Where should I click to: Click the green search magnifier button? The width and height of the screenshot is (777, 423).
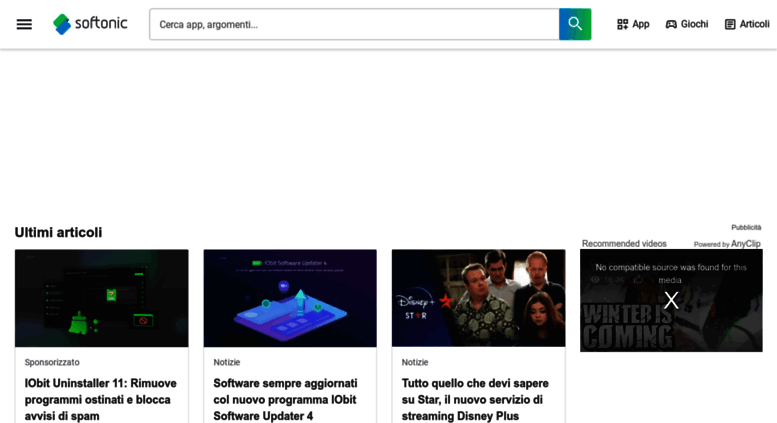coord(575,24)
